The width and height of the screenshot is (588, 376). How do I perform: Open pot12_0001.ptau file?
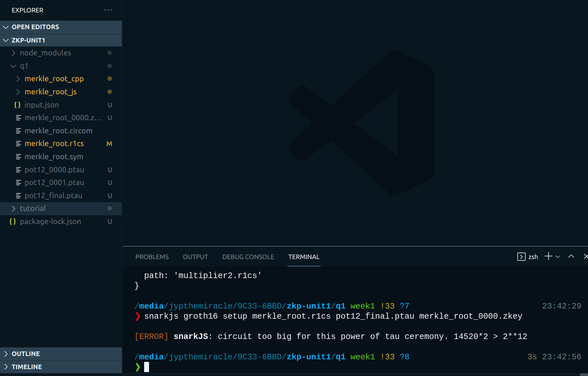(61, 182)
